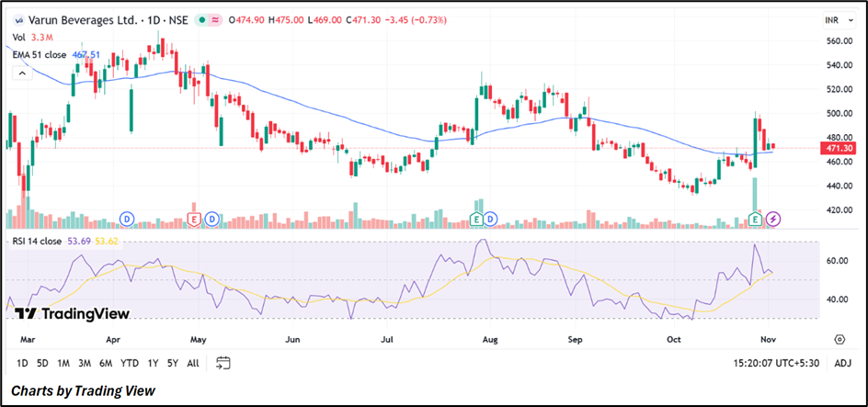This screenshot has width=868, height=407.
Task: Click the TradingView logo
Action: pyautogui.click(x=72, y=313)
